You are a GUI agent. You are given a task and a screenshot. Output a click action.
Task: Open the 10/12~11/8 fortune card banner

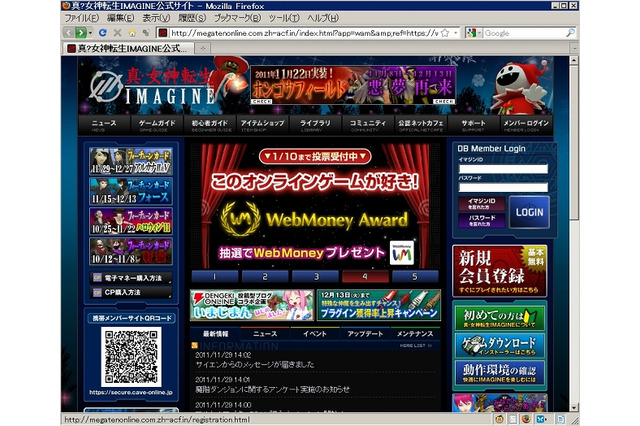coord(131,252)
